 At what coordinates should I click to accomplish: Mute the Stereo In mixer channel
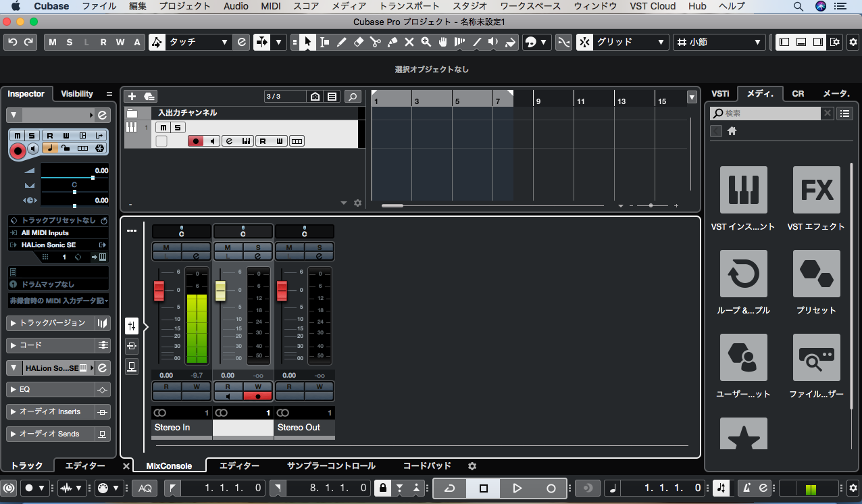[166, 248]
